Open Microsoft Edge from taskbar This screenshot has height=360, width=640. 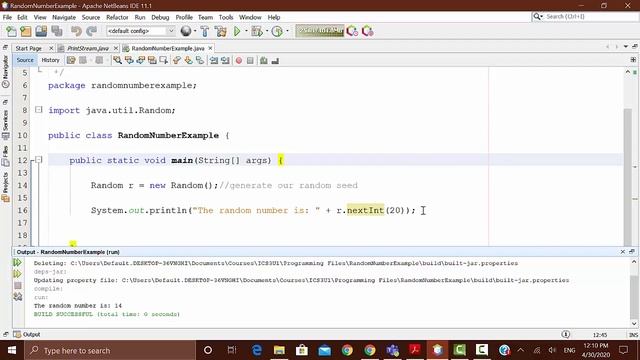tap(257, 350)
